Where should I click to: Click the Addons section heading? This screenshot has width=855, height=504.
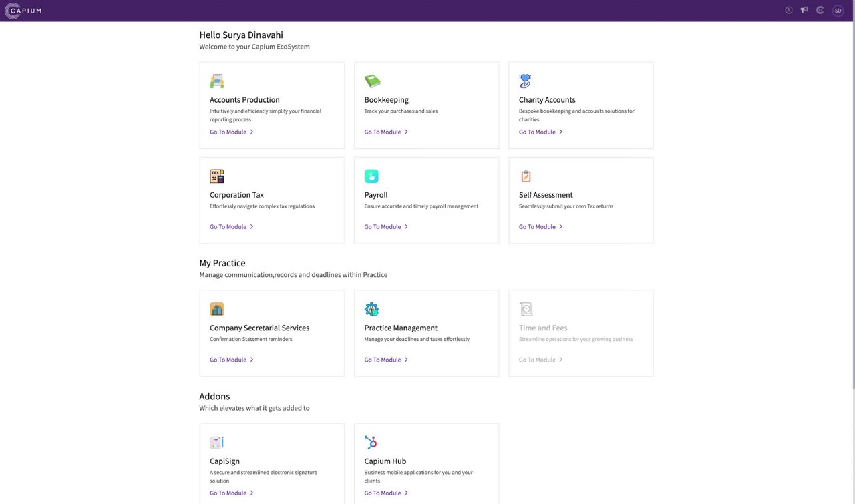pos(214,397)
